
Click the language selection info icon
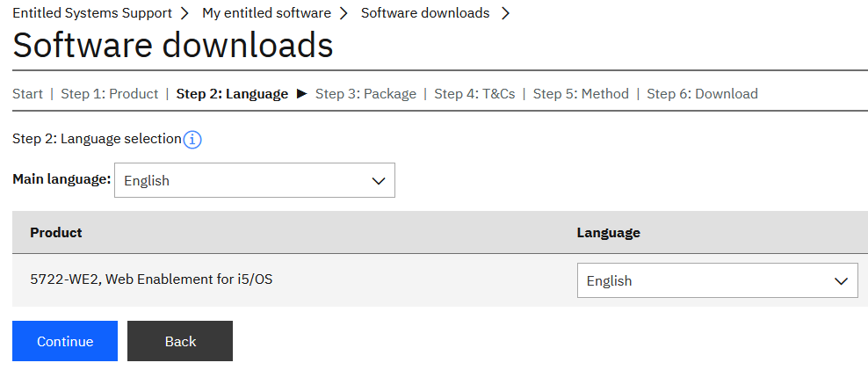[x=192, y=139]
